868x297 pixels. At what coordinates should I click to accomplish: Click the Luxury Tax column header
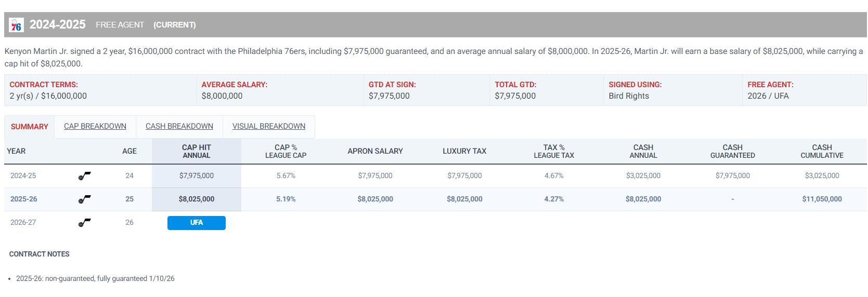pyautogui.click(x=464, y=151)
